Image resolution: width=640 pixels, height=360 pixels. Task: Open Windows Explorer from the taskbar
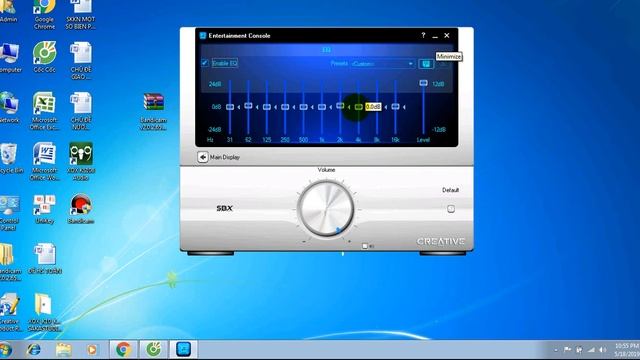click(63, 350)
